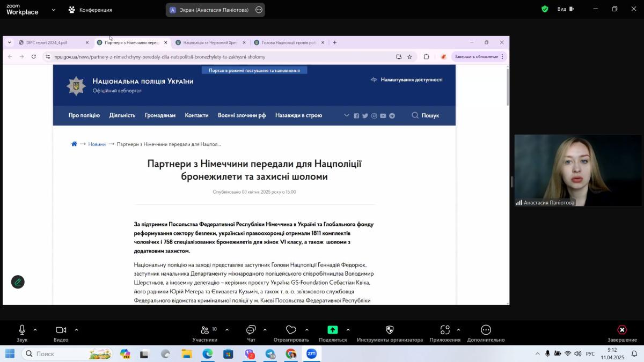The width and height of the screenshot is (644, 362).
Task: Click the red Завершение end meeting button
Action: [622, 330]
